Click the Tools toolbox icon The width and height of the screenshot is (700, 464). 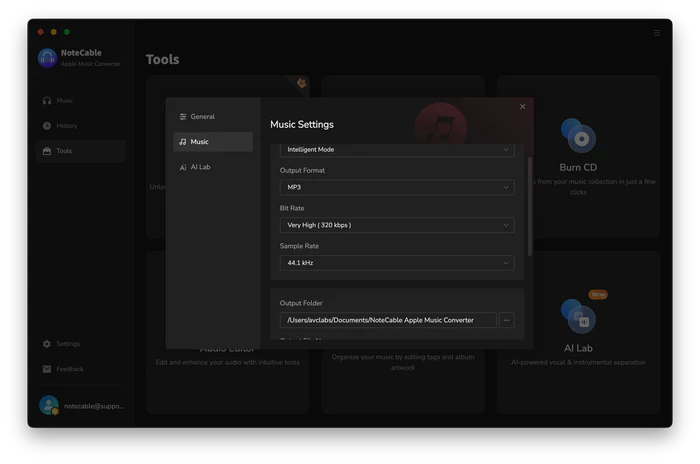47,151
